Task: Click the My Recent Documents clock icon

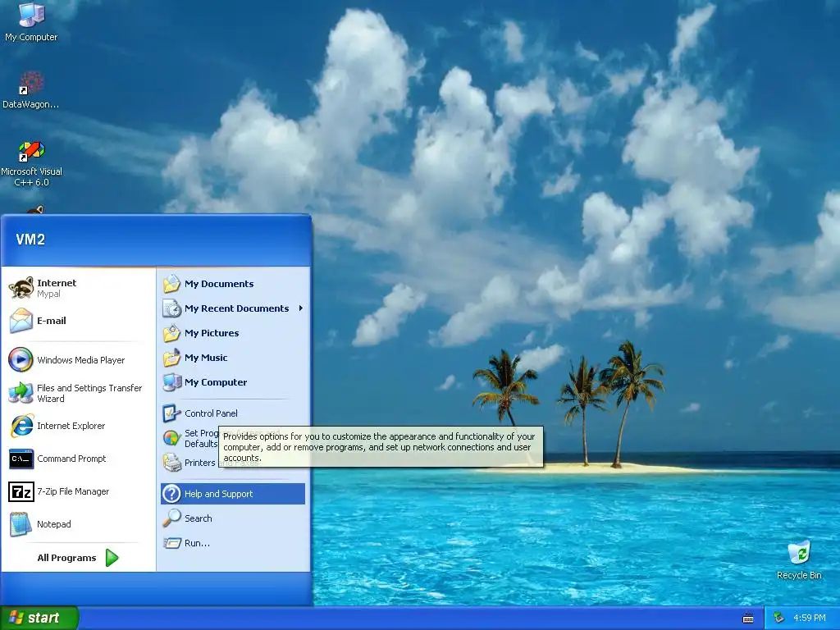Action: pos(172,308)
